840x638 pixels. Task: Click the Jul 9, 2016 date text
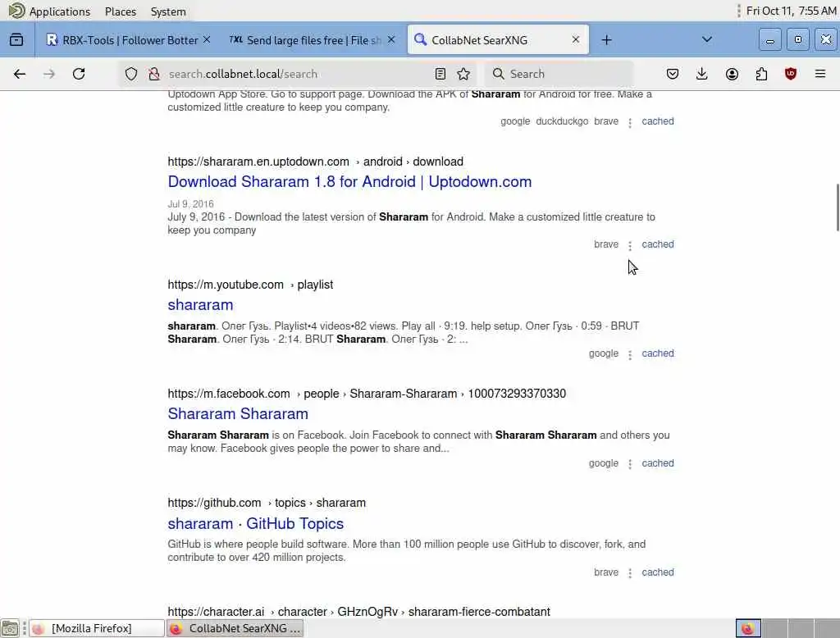click(x=190, y=204)
